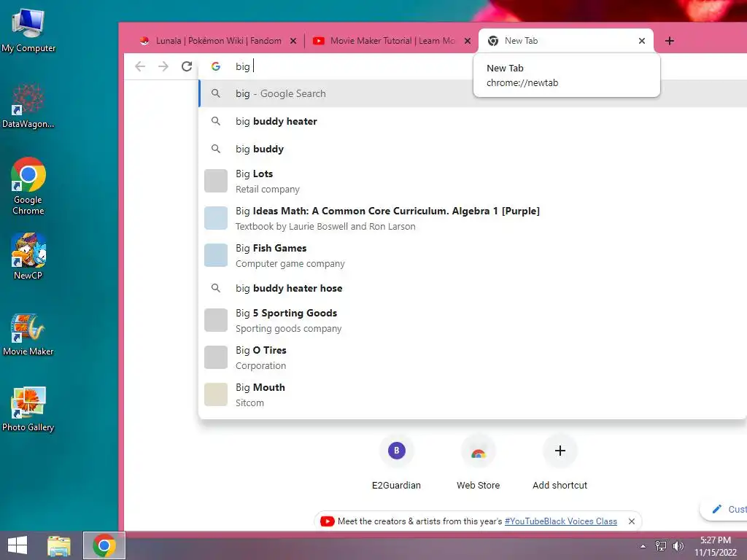Open Photo Gallery desktop shortcut

28,408
